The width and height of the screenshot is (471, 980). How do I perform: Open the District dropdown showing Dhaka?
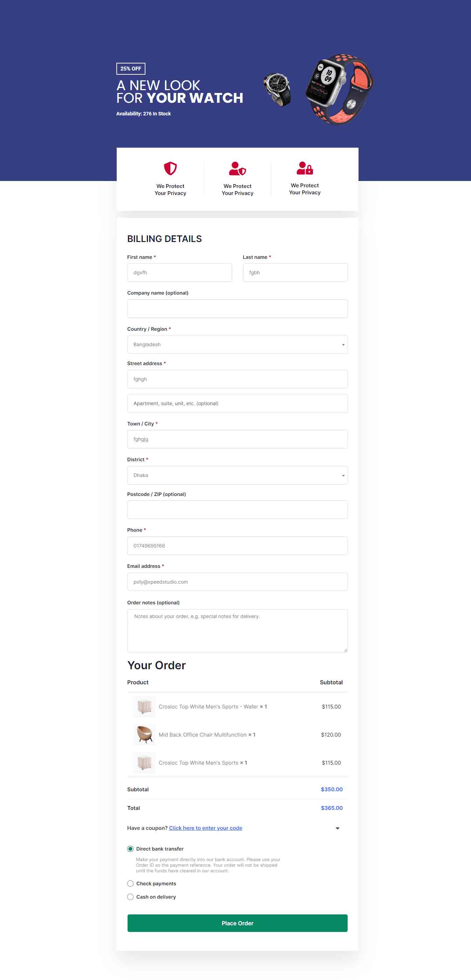click(x=237, y=475)
